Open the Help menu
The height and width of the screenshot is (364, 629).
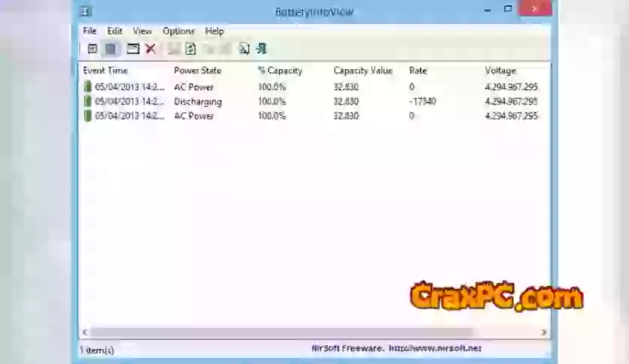pos(214,31)
